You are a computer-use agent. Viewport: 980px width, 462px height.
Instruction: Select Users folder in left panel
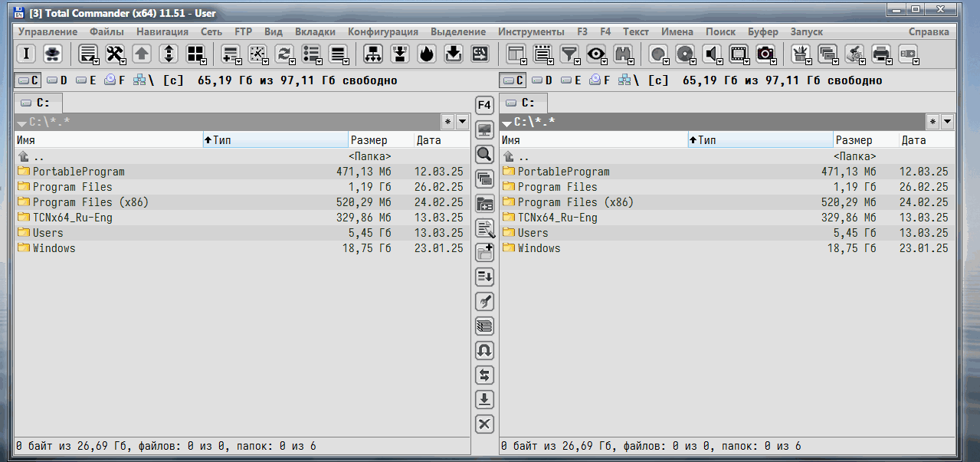tap(242, 233)
